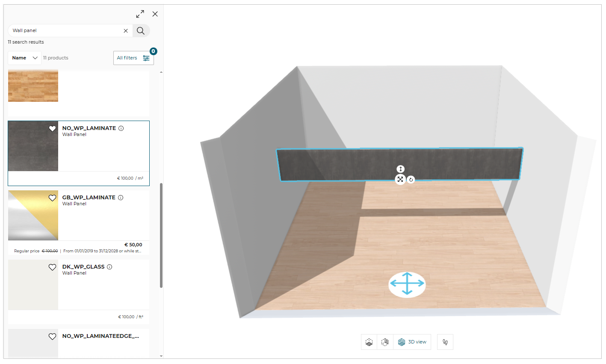
Task: Open the Name sort dropdown
Action: tap(24, 58)
